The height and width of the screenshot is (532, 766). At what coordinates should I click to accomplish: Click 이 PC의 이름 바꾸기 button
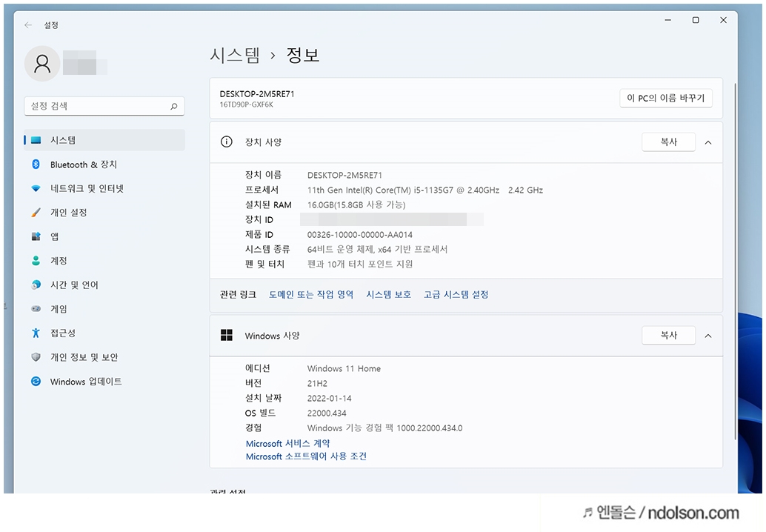(x=666, y=99)
